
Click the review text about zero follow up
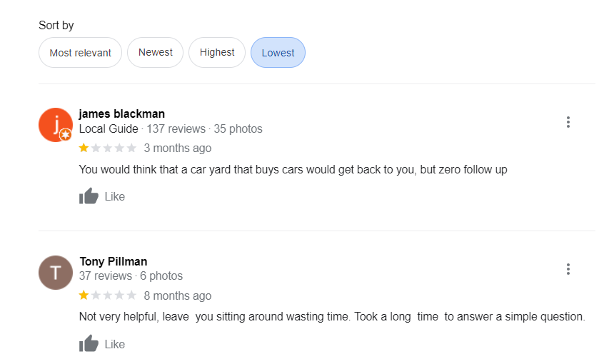click(293, 170)
